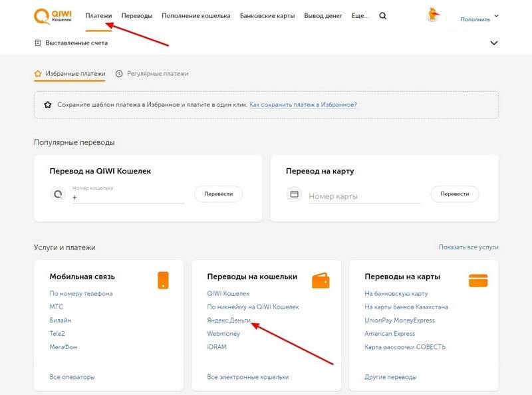Select Билайн operator link
The image size is (532, 395).
61,321
